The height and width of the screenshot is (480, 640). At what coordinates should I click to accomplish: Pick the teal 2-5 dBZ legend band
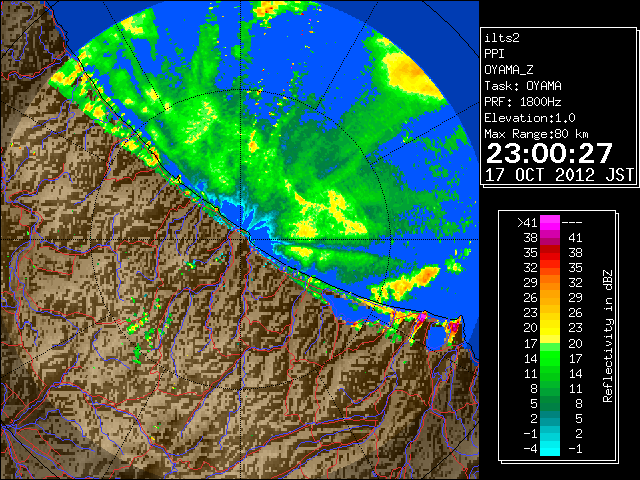pyautogui.click(x=550, y=418)
